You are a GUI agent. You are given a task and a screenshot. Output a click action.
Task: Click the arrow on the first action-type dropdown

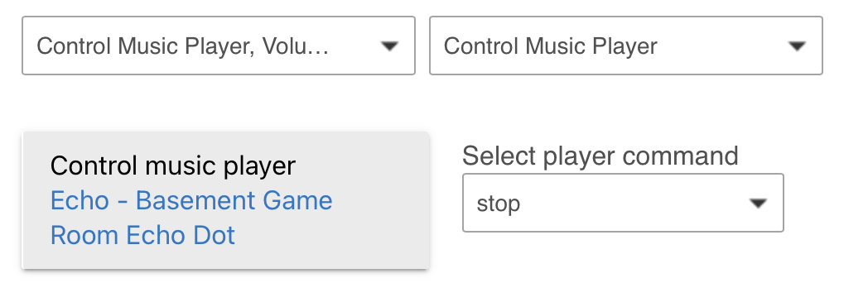click(x=390, y=46)
